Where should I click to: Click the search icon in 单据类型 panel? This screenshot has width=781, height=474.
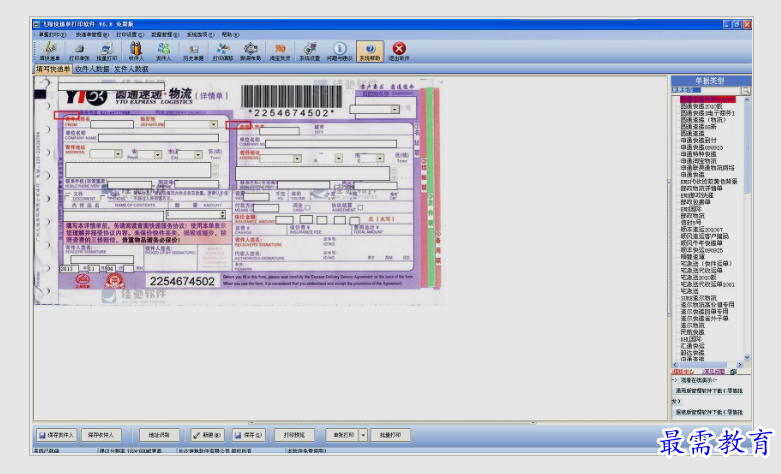pyautogui.click(x=746, y=90)
